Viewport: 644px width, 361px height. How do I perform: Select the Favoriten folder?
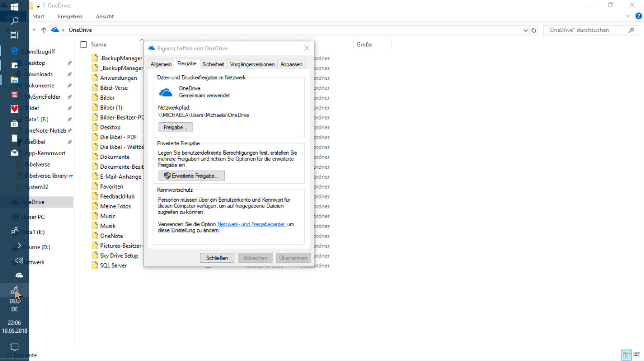tap(112, 187)
